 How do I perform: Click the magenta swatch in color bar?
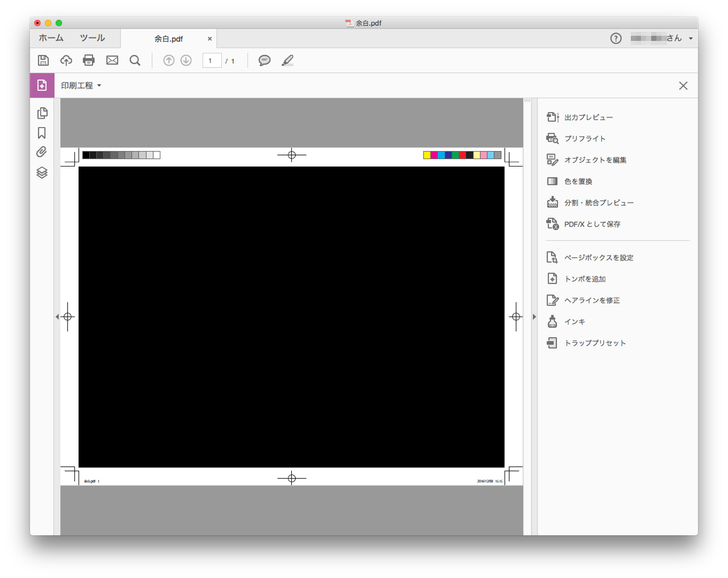pos(434,155)
